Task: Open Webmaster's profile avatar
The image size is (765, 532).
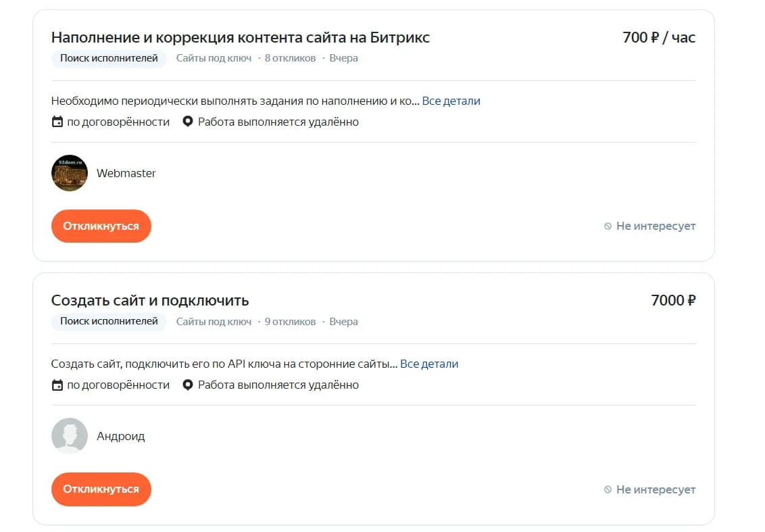Action: point(70,173)
